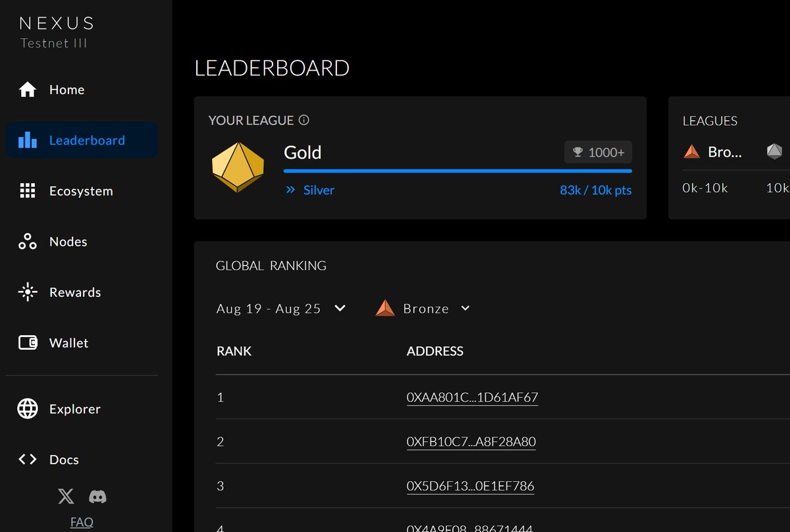This screenshot has height=532, width=790.
Task: Open the FAQ link
Action: pyautogui.click(x=82, y=522)
